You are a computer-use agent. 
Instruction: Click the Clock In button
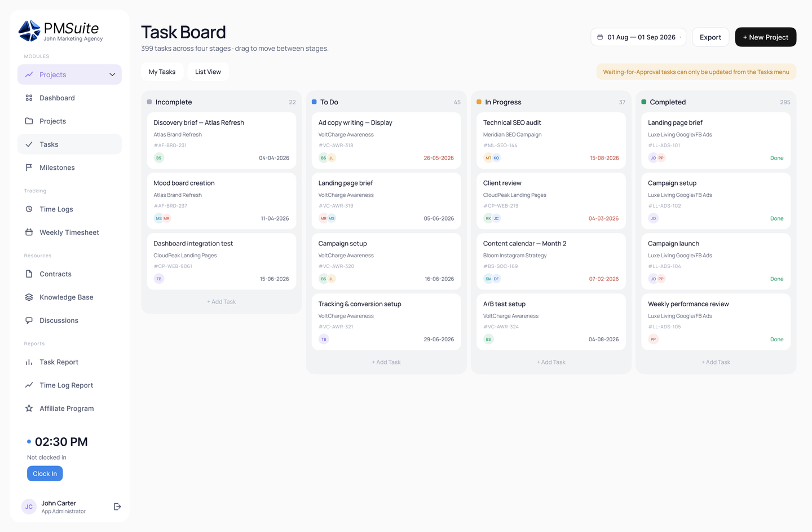tap(45, 473)
